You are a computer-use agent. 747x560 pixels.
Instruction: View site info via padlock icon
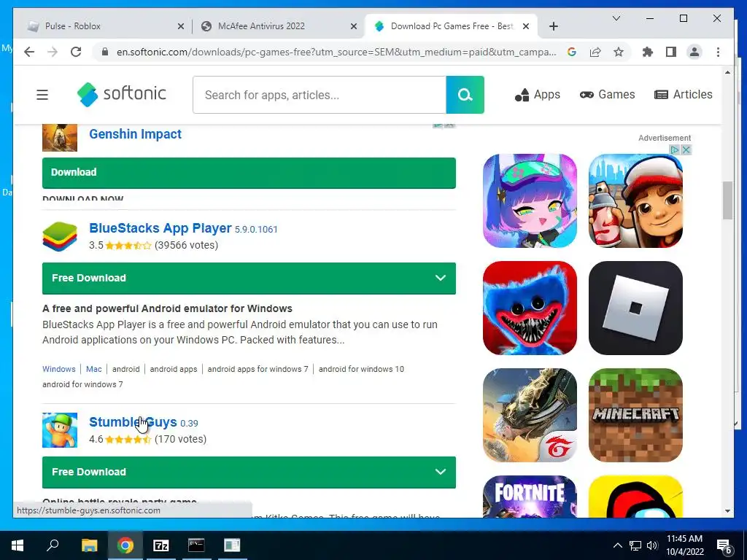pyautogui.click(x=105, y=52)
